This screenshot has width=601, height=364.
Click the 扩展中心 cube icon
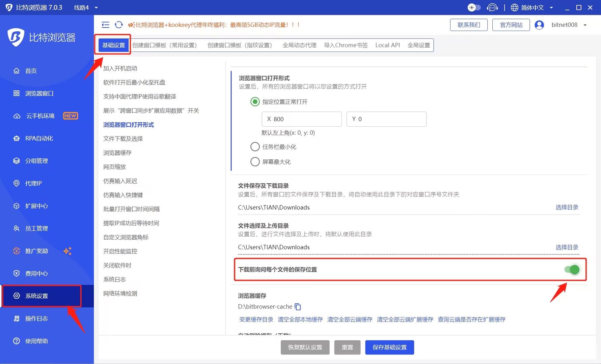point(16,206)
